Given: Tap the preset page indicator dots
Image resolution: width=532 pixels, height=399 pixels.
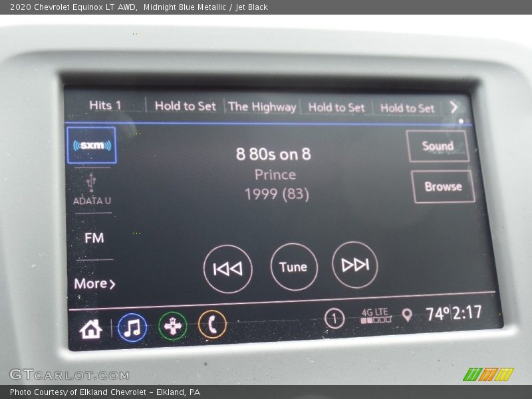Looking at the screenshot, I should coord(464,121).
